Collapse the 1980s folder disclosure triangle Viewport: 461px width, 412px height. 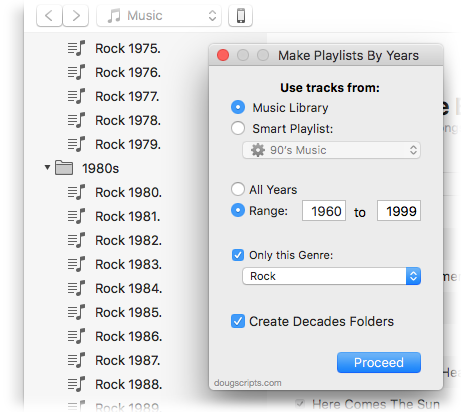tap(47, 167)
